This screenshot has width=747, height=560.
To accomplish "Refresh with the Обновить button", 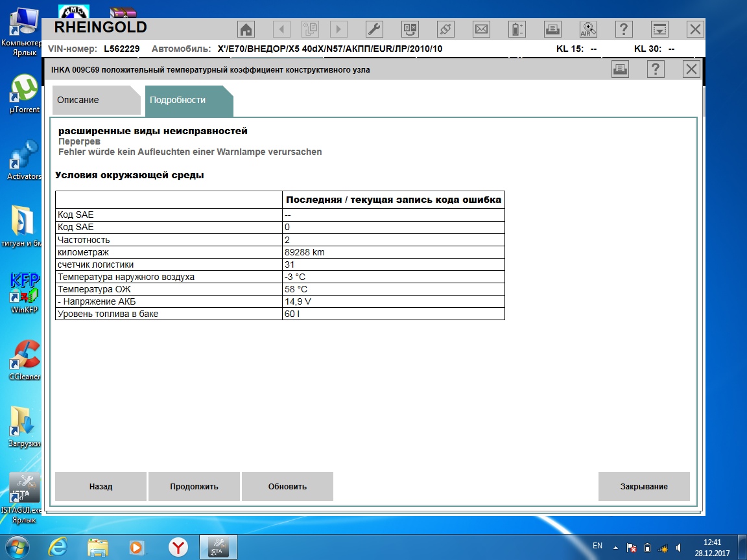I will (x=287, y=486).
